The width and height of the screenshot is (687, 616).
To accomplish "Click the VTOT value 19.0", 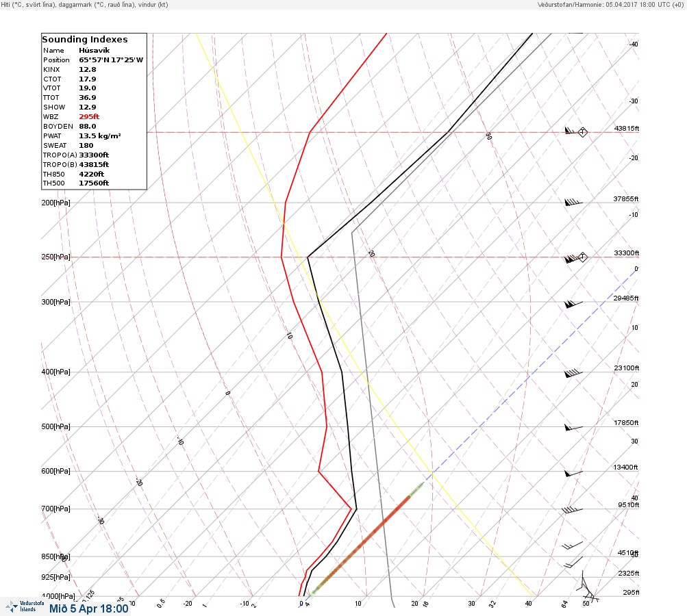I will pyautogui.click(x=88, y=88).
